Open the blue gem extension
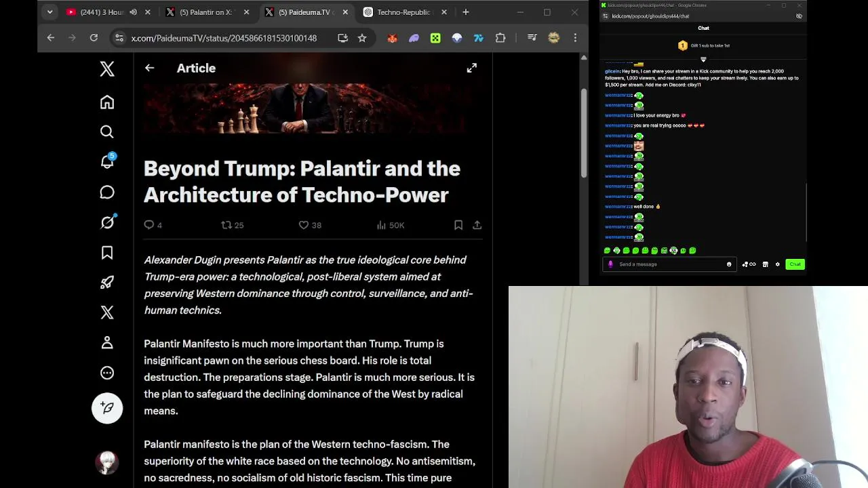The width and height of the screenshot is (868, 488). [x=457, y=38]
